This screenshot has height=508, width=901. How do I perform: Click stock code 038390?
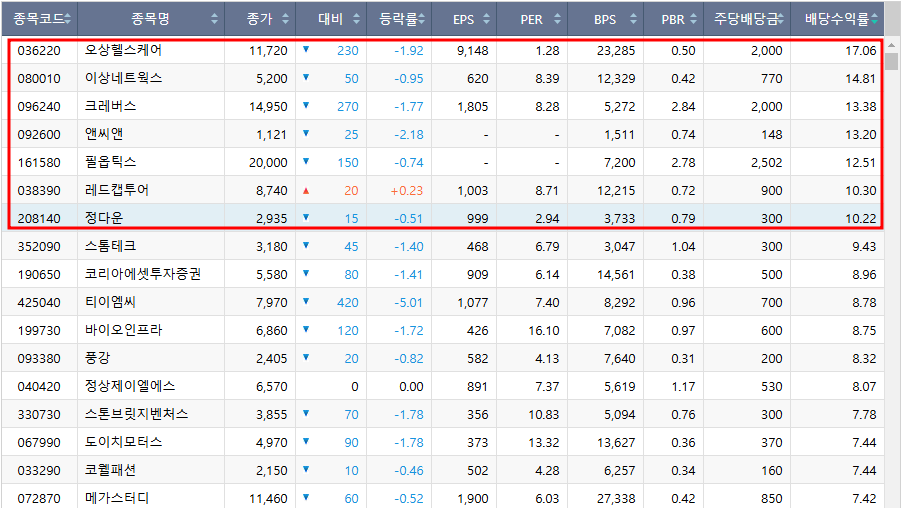(x=39, y=190)
